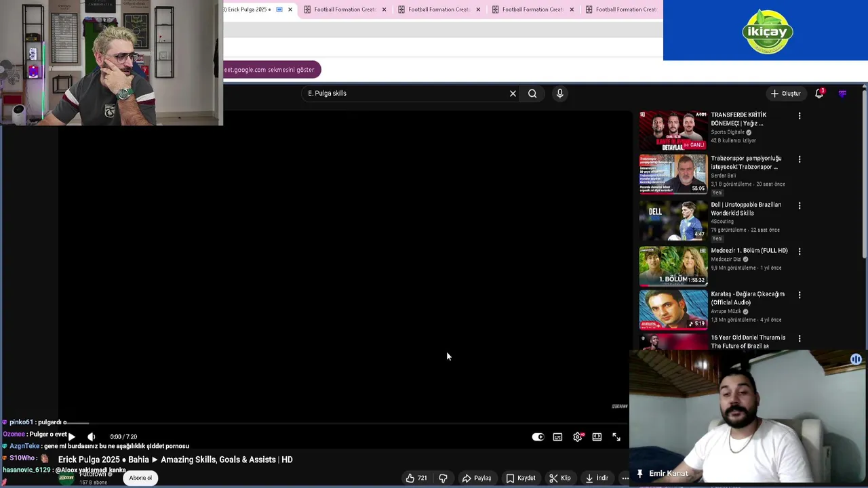Like the video with 721 likes

pos(416,478)
